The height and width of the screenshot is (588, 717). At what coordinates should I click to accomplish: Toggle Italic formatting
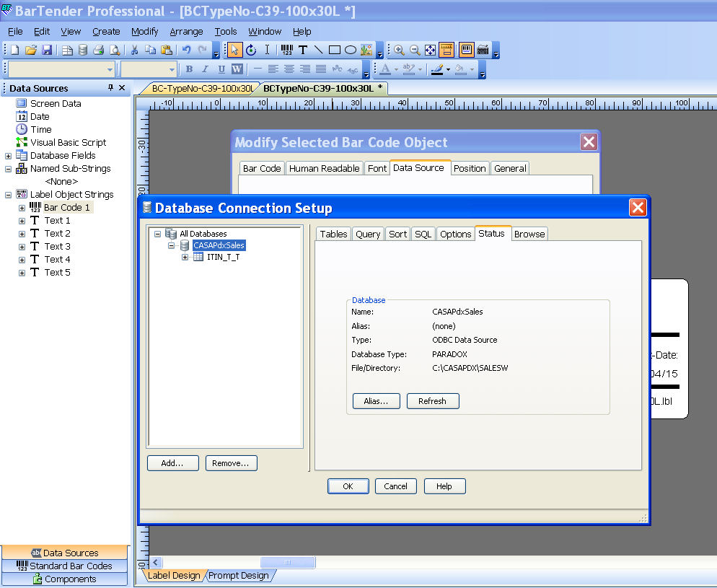tap(206, 69)
